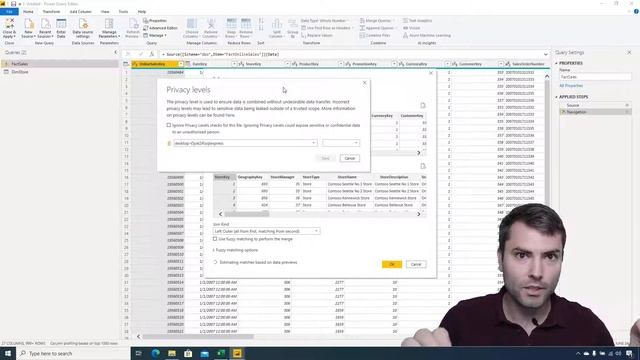This screenshot has width=640, height=360.
Task: Click the Windows search box
Action: click(x=73, y=353)
